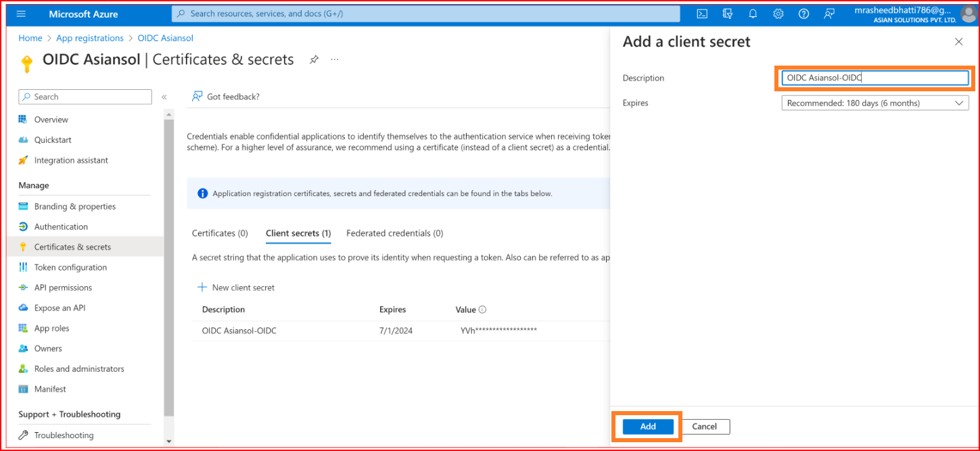Click the Token configuration bars icon
This screenshot has height=451, width=980.
coord(23,267)
